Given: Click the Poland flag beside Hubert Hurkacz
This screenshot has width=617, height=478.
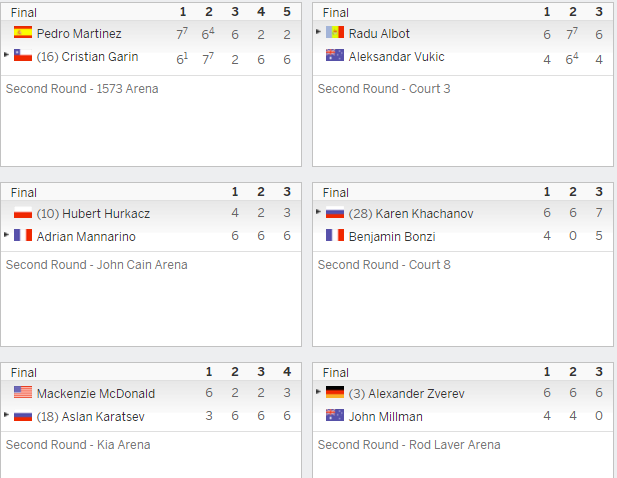Looking at the screenshot, I should (x=23, y=212).
